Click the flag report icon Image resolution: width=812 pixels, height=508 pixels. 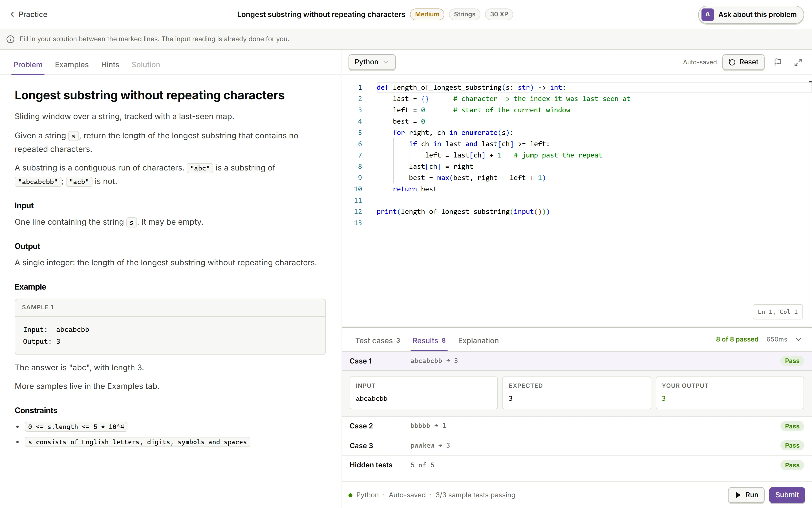click(778, 62)
